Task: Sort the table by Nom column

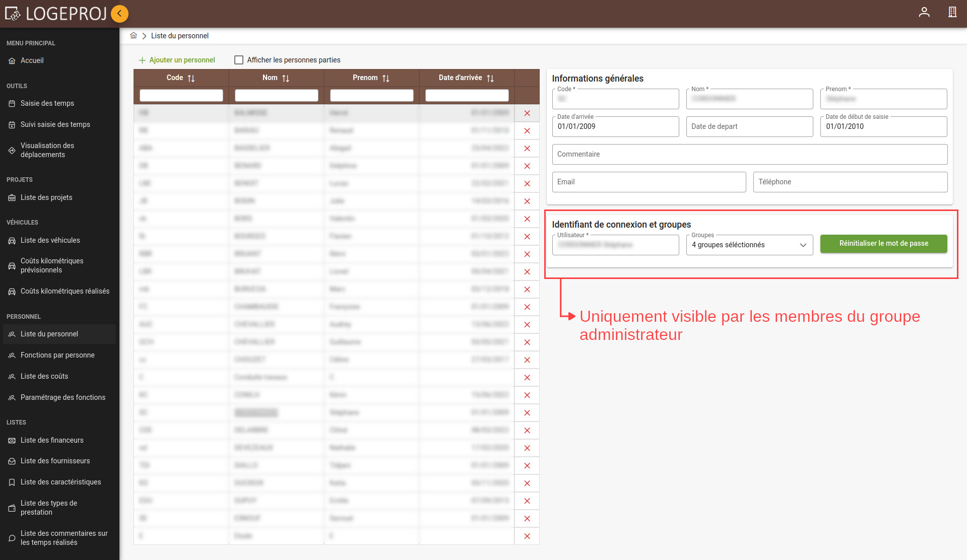Action: pos(286,78)
